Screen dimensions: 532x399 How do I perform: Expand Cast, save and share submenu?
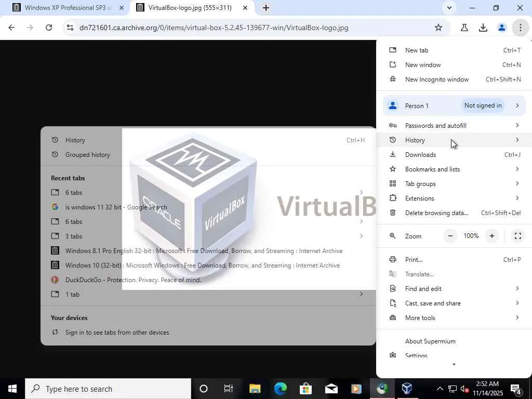[x=454, y=303]
